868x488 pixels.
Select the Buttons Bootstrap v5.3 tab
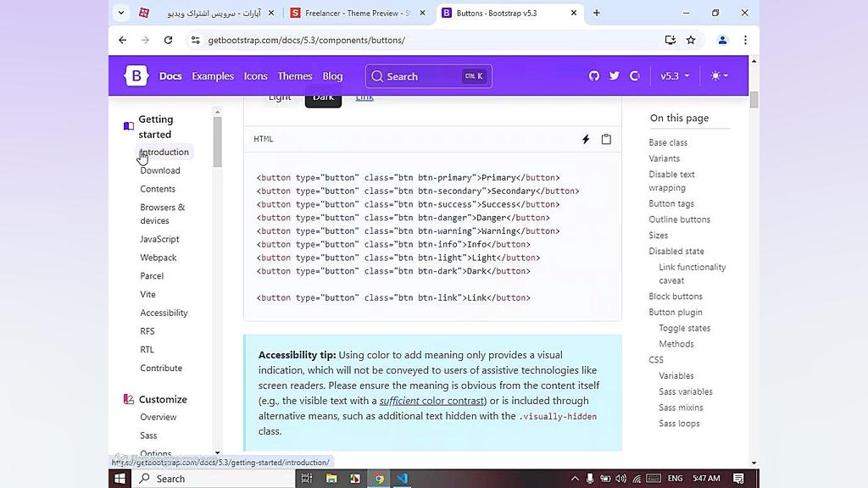[509, 13]
